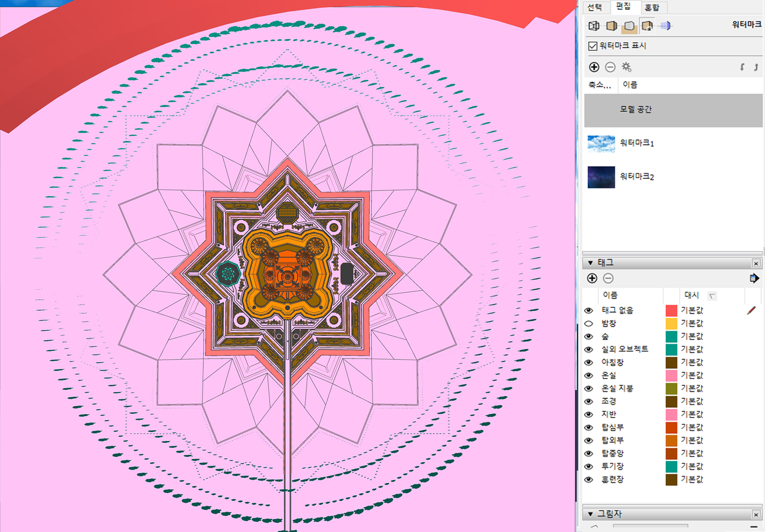Viewport: 765px width, 532px height.
Task: Open watermark settings gear icon
Action: (627, 67)
